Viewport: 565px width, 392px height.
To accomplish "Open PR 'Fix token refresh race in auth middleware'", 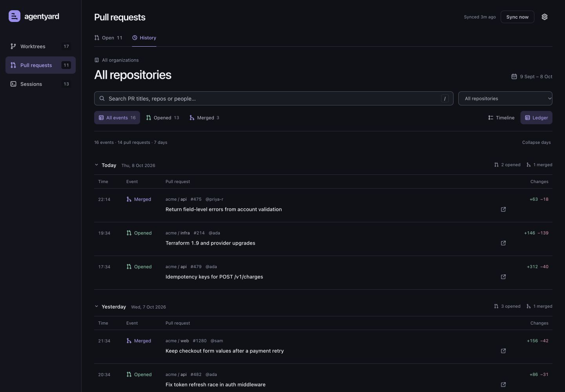I will (215, 385).
